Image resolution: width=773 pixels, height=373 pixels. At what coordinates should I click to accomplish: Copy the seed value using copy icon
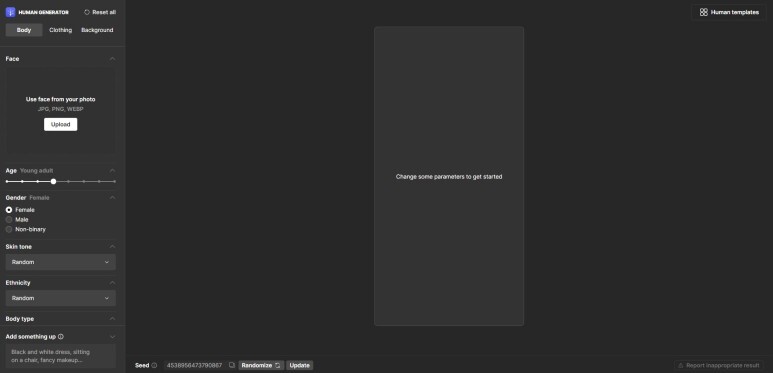pyautogui.click(x=232, y=365)
